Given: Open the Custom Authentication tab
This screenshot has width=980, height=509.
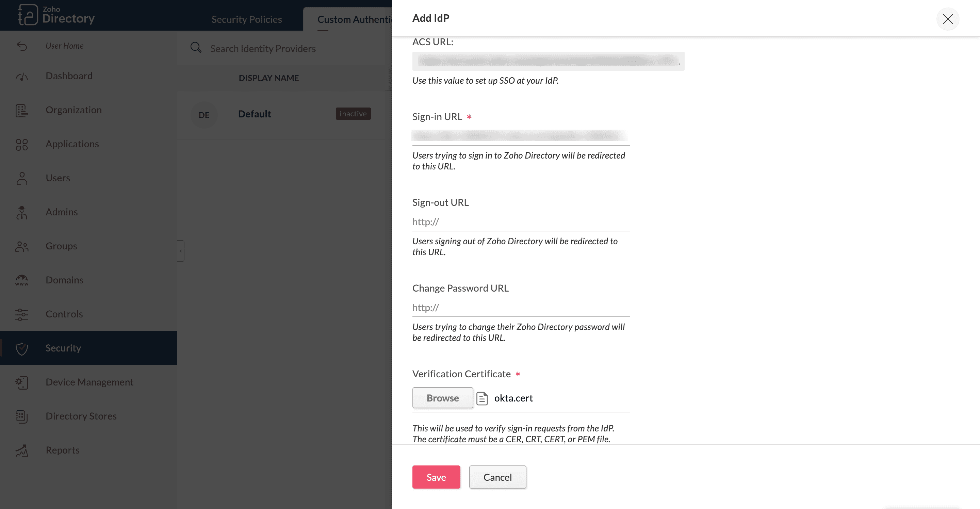Looking at the screenshot, I should pos(354,19).
